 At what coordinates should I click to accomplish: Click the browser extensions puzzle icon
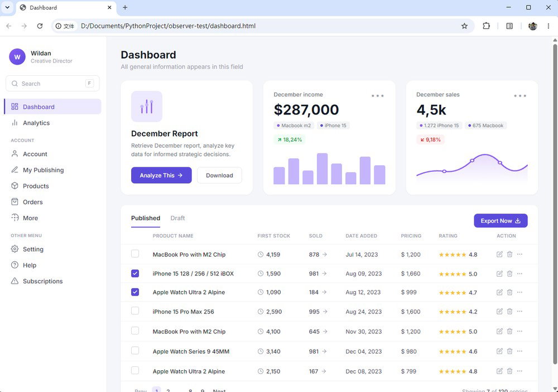click(486, 26)
